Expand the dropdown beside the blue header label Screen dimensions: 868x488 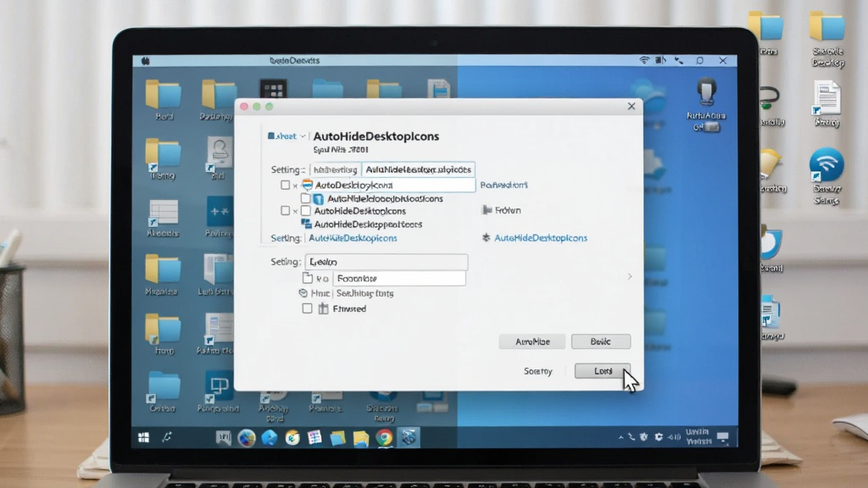pos(303,136)
